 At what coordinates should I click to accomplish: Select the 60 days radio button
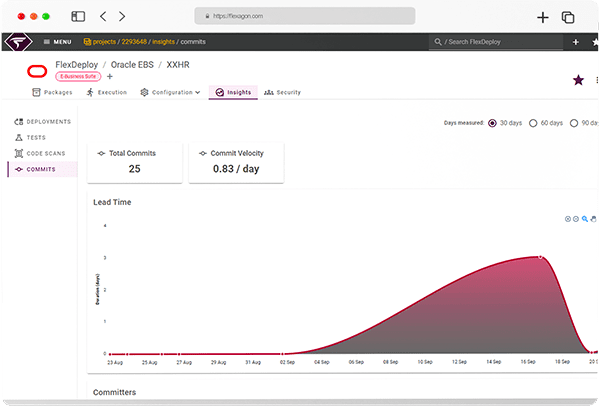(533, 123)
